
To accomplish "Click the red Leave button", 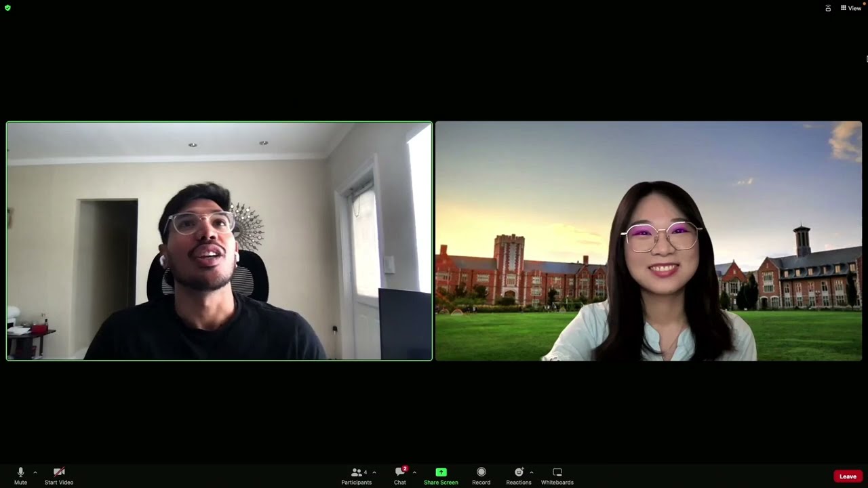I will tap(848, 476).
